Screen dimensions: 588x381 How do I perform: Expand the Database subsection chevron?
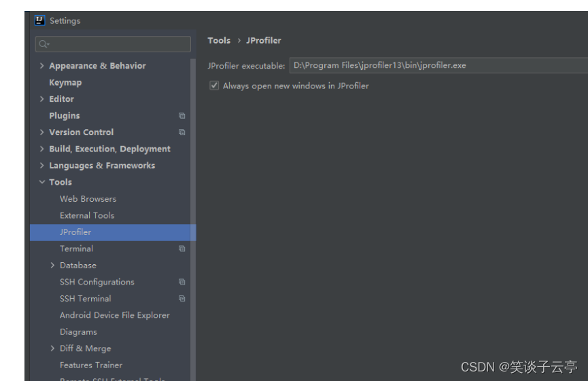coord(52,266)
